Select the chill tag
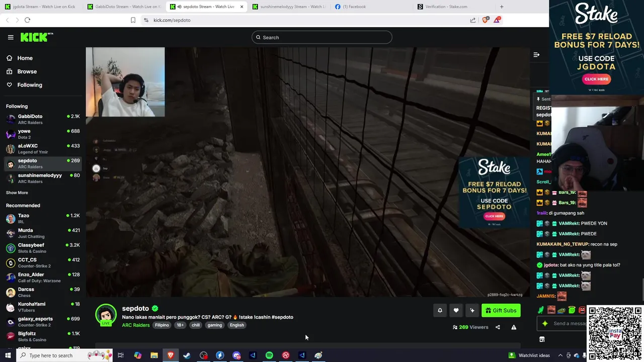The height and width of the screenshot is (362, 644). [x=196, y=325]
